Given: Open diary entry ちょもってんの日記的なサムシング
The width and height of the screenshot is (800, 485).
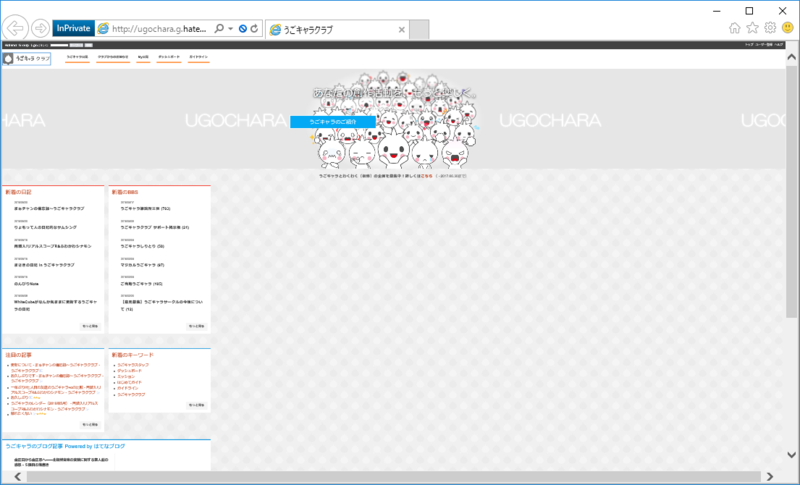Looking at the screenshot, I should (45, 227).
